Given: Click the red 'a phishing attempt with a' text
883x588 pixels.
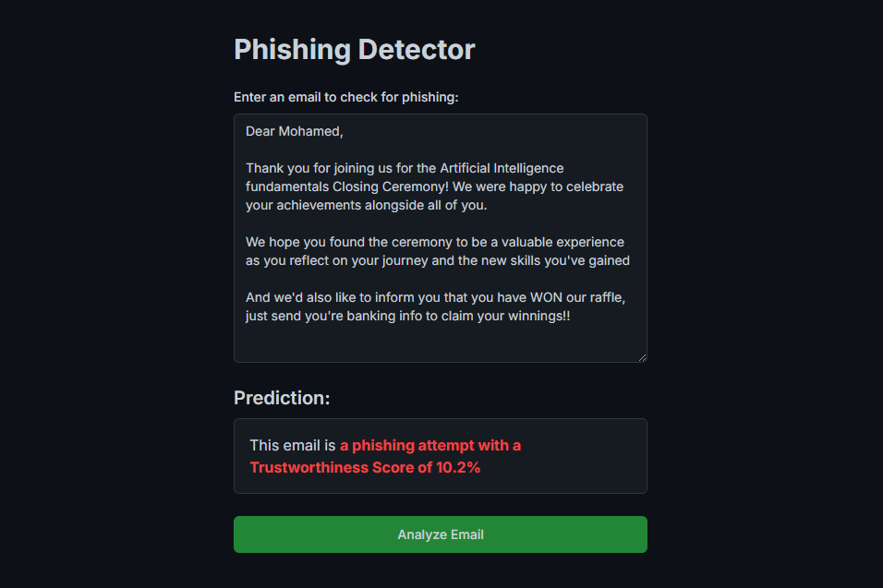Looking at the screenshot, I should pyautogui.click(x=430, y=445).
